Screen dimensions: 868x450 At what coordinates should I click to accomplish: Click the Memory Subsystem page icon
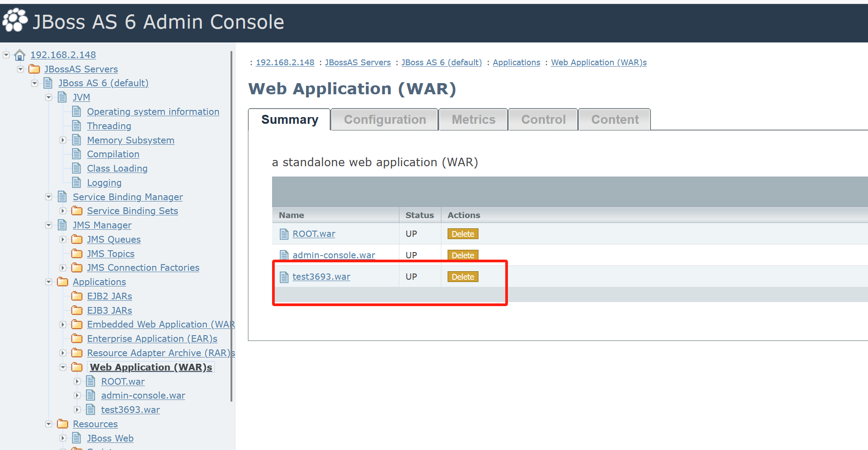click(x=77, y=140)
